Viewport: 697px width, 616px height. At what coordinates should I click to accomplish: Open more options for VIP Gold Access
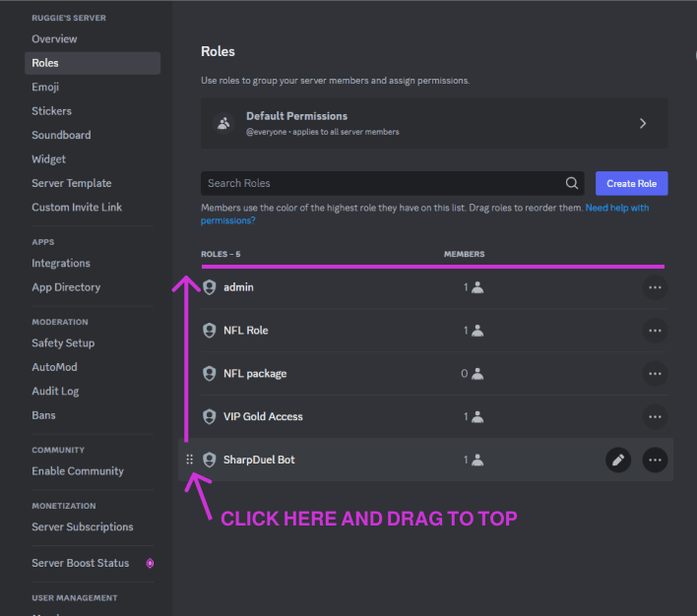coord(655,417)
